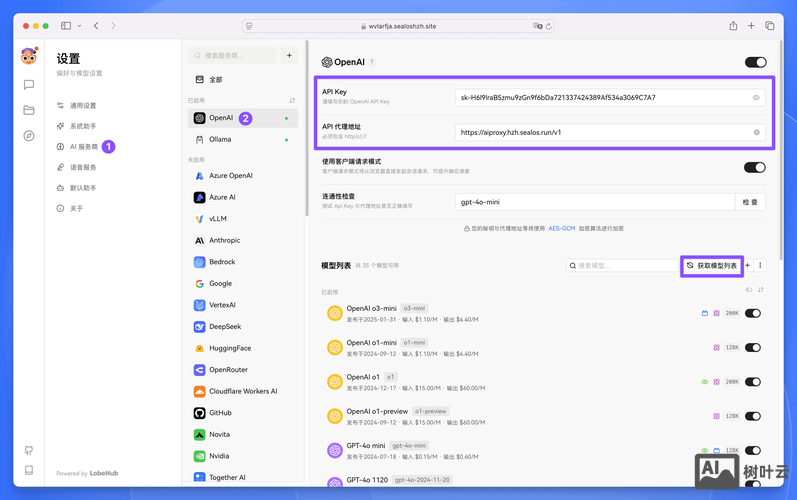Open the Safari sidebar dropdown chevron
The image size is (797, 500).
pos(79,26)
